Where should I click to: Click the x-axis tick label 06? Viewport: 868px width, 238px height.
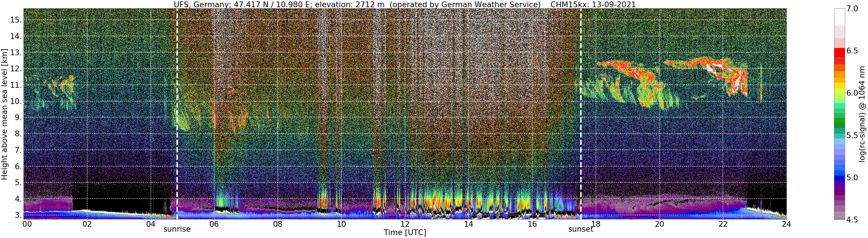pos(214,224)
